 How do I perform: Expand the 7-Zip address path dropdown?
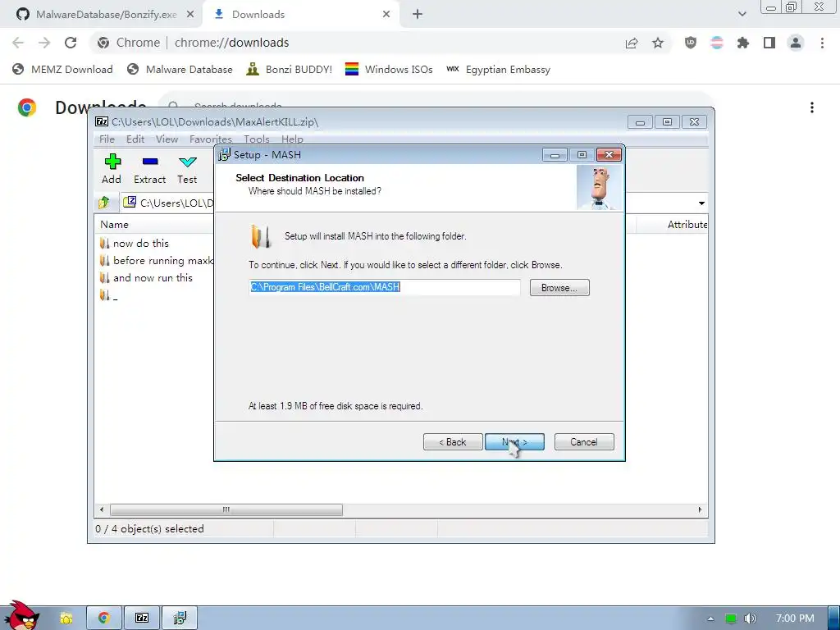pyautogui.click(x=701, y=203)
